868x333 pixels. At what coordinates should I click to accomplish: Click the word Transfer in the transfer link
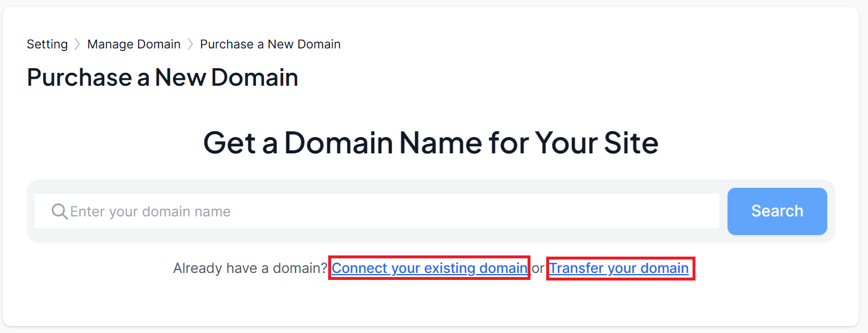[577, 268]
